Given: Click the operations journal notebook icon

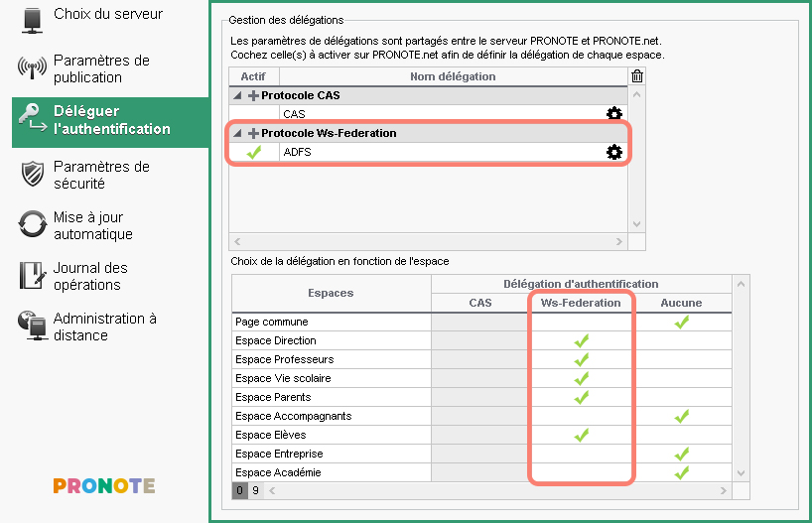Looking at the screenshot, I should pos(32,275).
